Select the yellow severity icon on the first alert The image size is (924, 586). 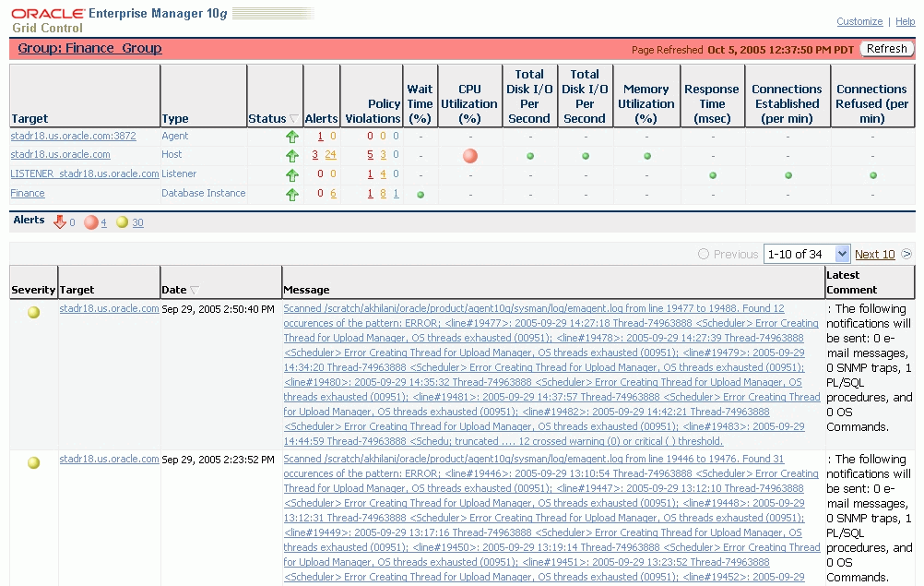33,312
